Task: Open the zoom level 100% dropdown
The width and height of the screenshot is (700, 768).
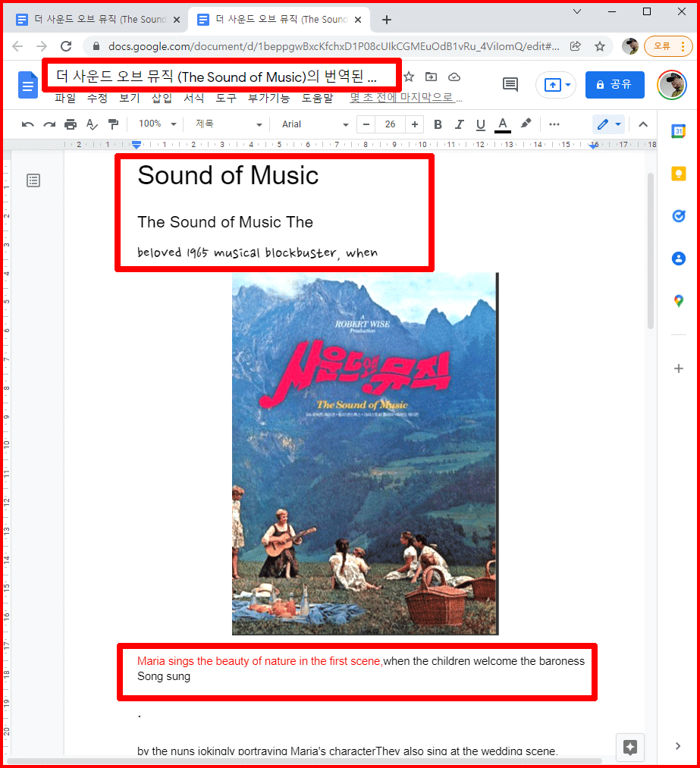Action: coord(157,124)
